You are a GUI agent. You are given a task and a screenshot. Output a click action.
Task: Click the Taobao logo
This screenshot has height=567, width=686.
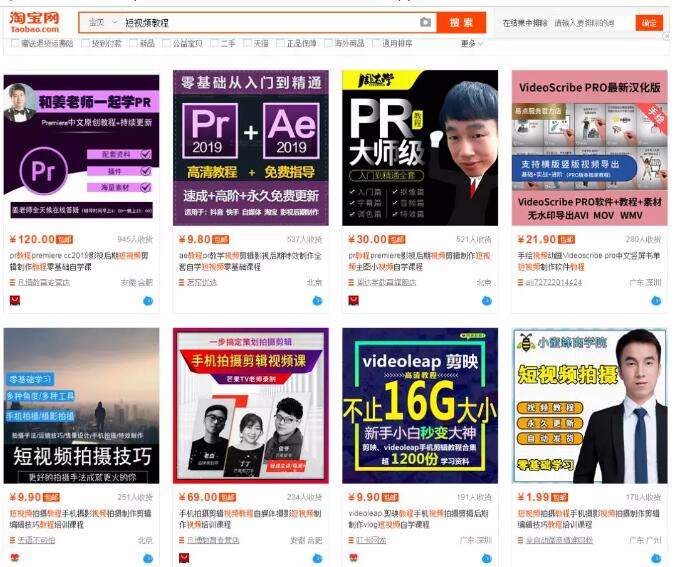[35, 22]
